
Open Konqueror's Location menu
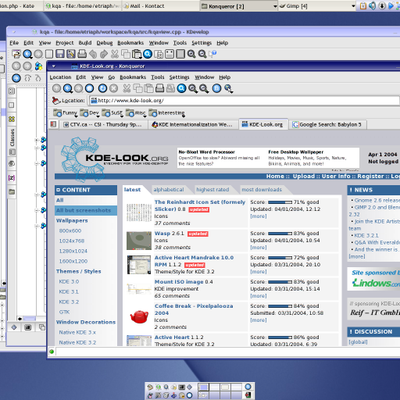60,77
